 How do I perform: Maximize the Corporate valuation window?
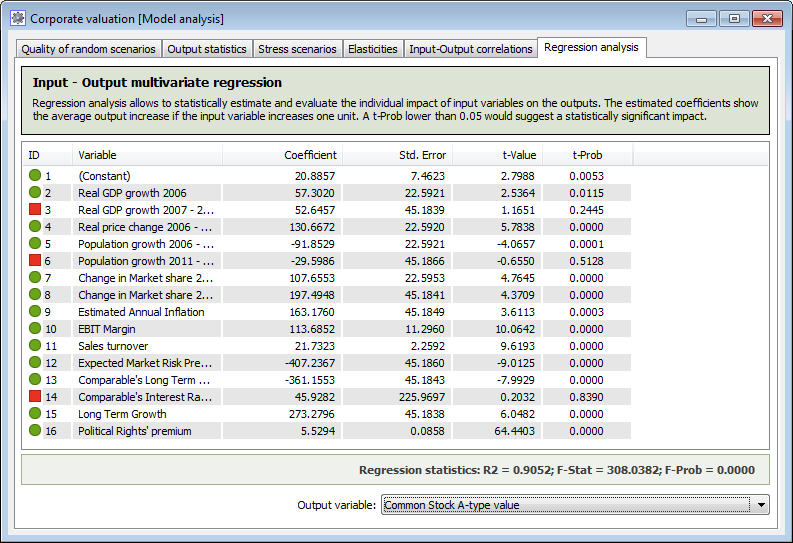(x=734, y=19)
